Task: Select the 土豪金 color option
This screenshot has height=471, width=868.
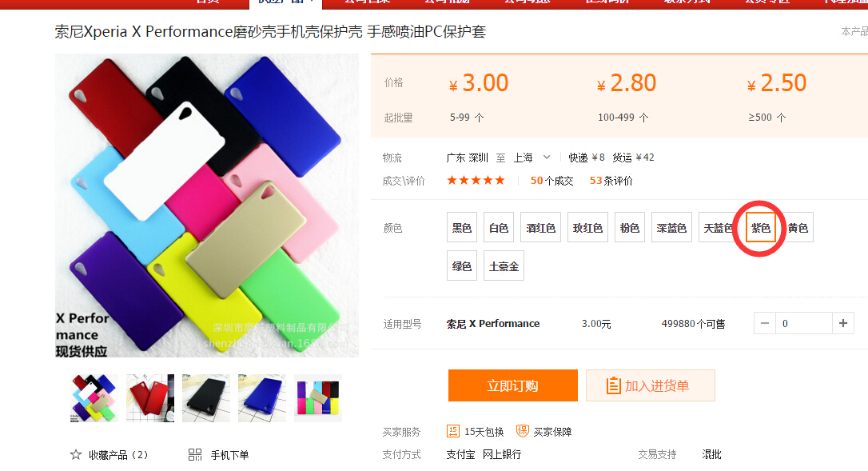Action: (504, 265)
